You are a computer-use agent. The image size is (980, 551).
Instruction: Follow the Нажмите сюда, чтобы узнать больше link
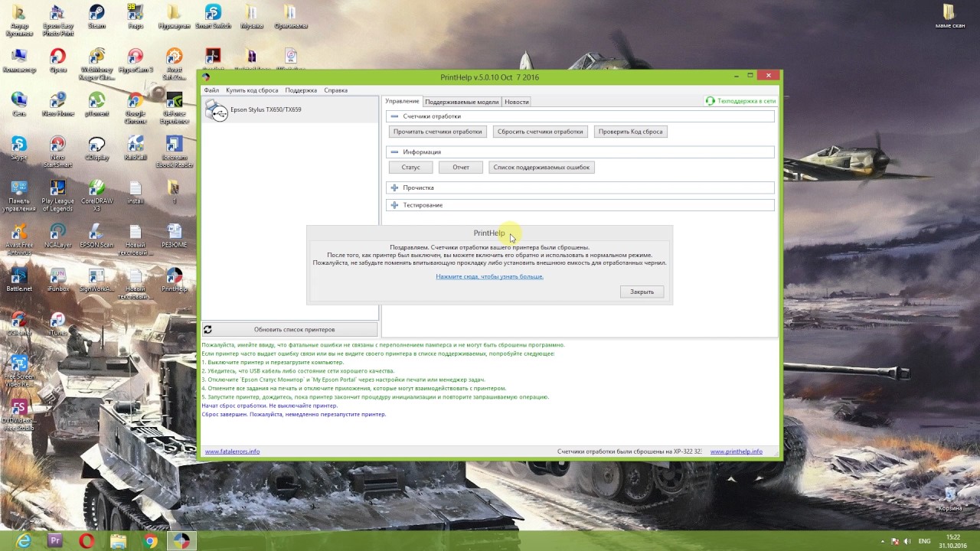[x=490, y=276]
